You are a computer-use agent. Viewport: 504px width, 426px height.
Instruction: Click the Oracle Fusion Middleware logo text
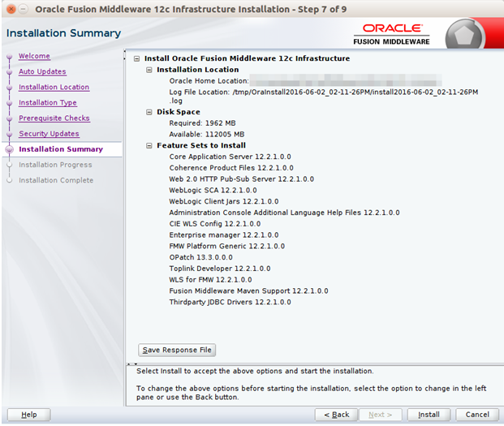click(x=391, y=34)
